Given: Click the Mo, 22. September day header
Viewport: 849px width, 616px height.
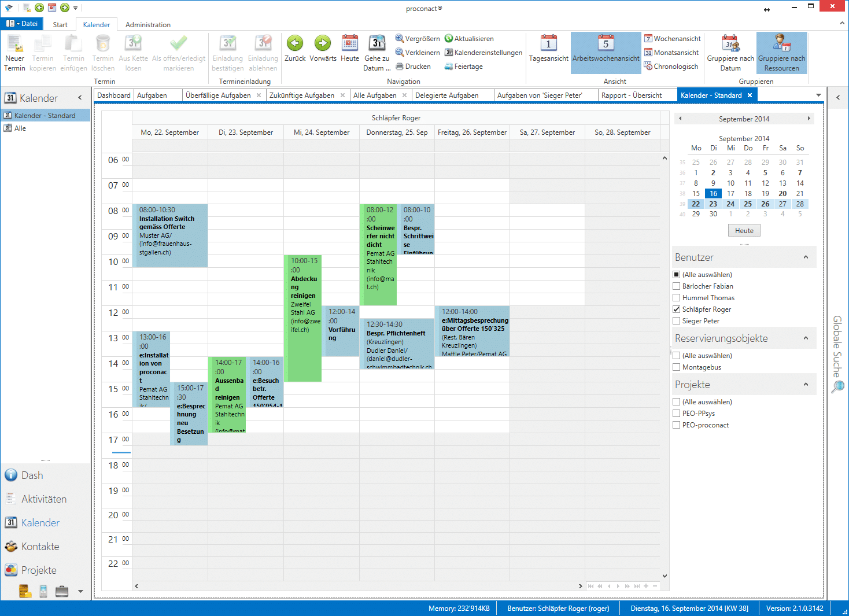Looking at the screenshot, I should [170, 132].
